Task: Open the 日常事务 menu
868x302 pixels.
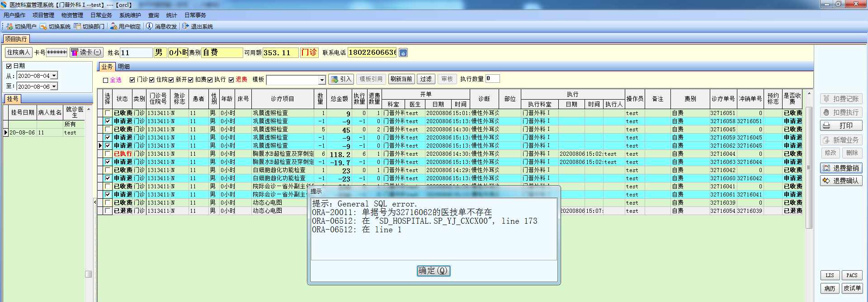Action: 195,15
